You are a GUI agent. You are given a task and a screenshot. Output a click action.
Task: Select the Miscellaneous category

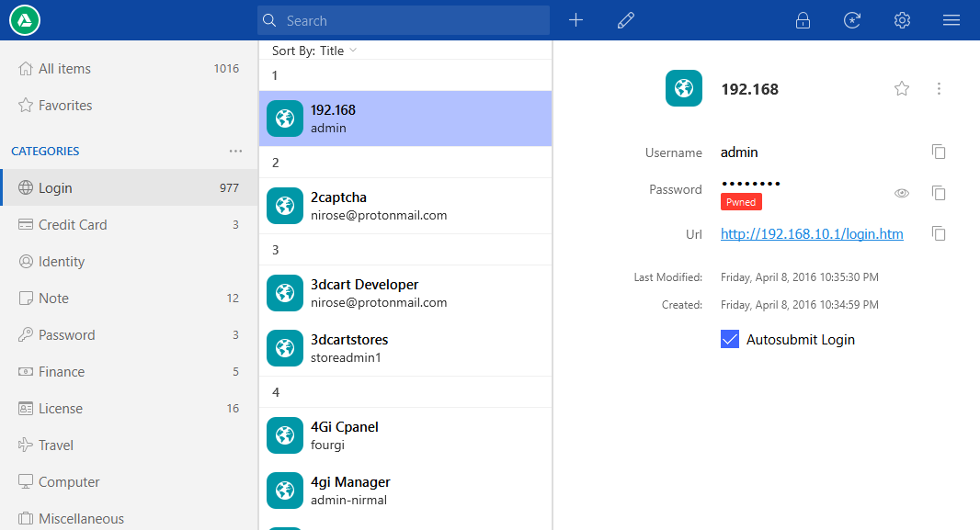129,518
